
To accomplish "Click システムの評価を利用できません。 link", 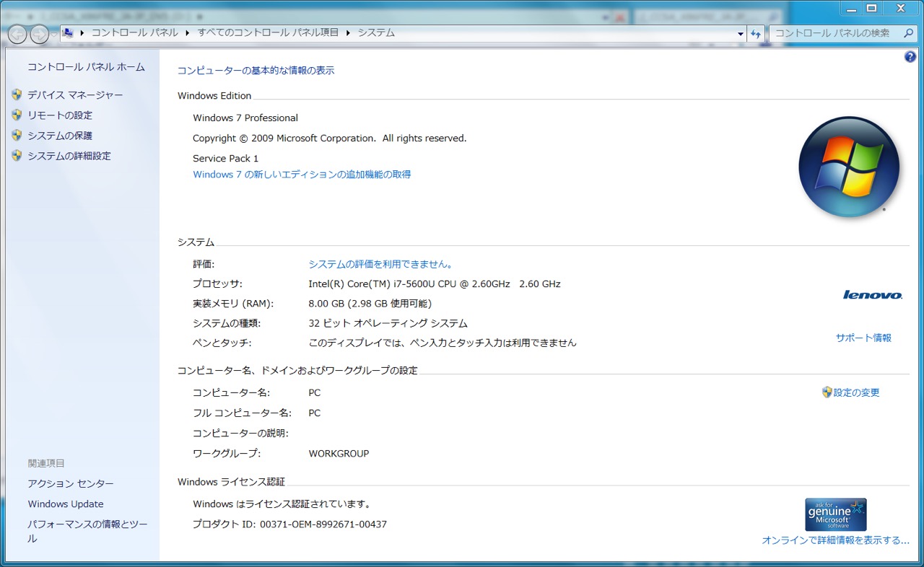I will 380,264.
